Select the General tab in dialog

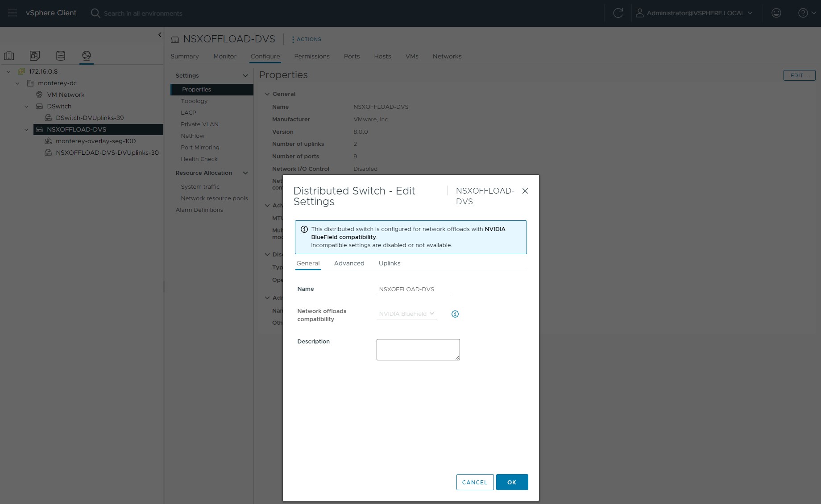point(308,264)
